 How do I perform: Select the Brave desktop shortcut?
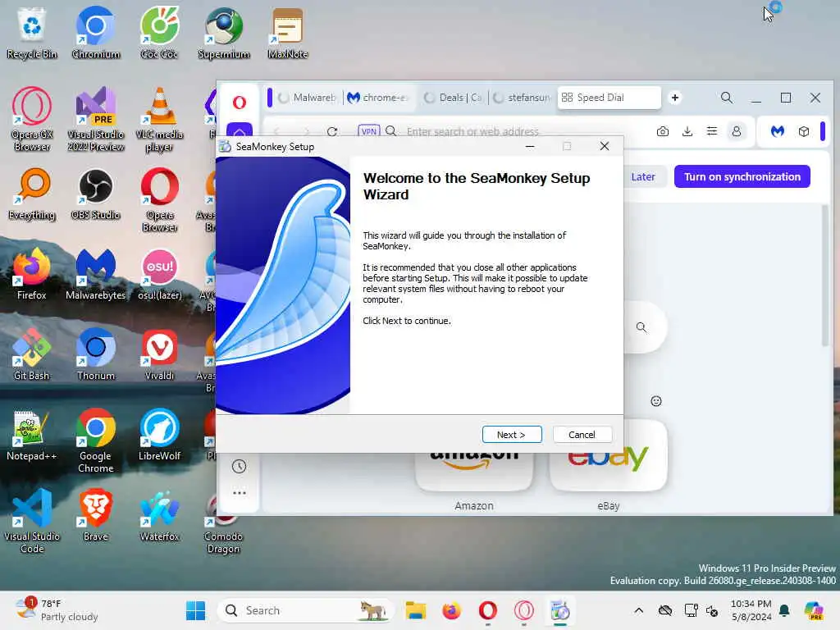click(x=96, y=515)
